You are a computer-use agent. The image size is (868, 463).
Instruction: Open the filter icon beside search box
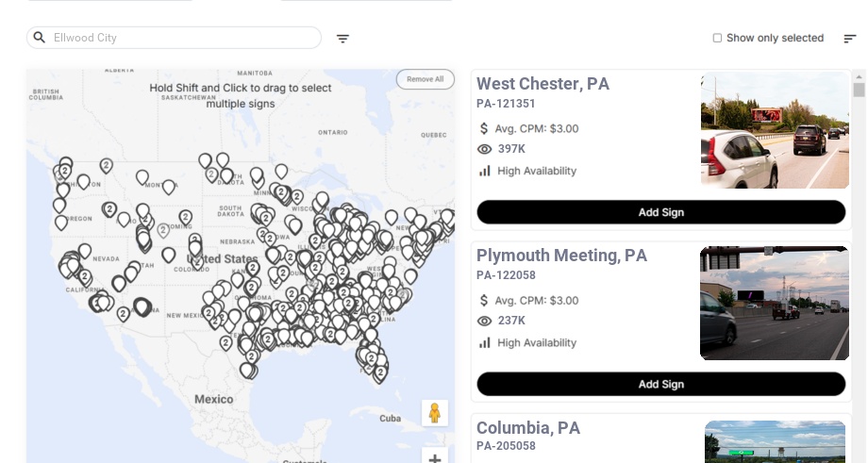pos(343,39)
